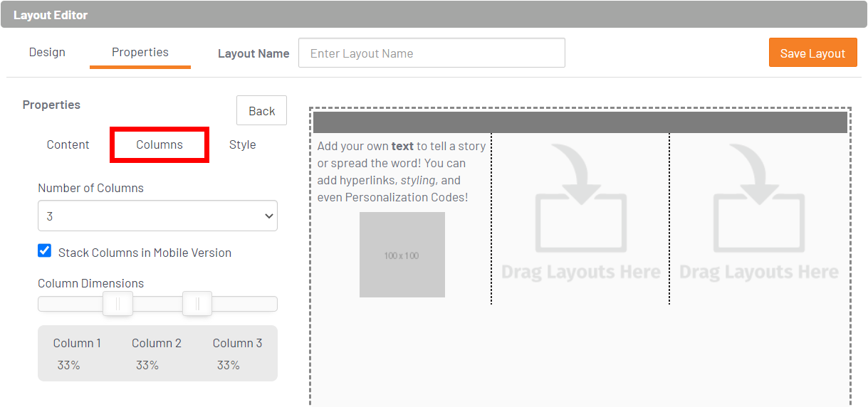
Task: Click the Column 2 width percentage
Action: [147, 365]
